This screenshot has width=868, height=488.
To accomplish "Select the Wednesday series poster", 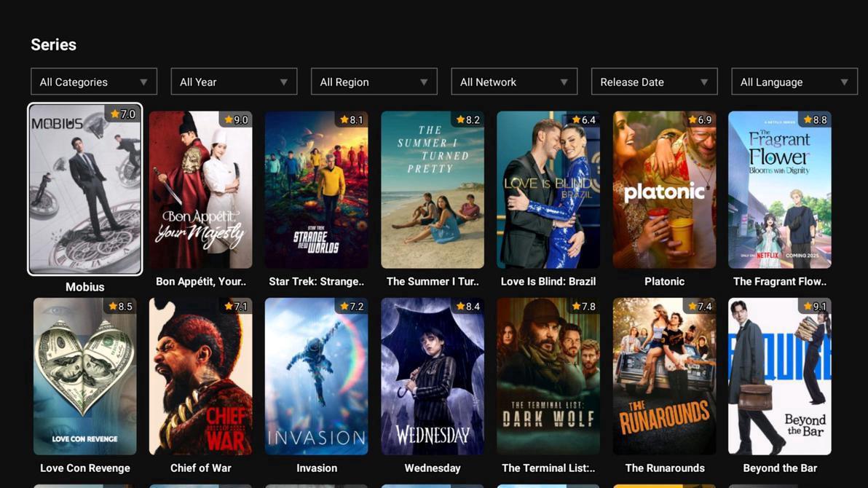I will [433, 376].
